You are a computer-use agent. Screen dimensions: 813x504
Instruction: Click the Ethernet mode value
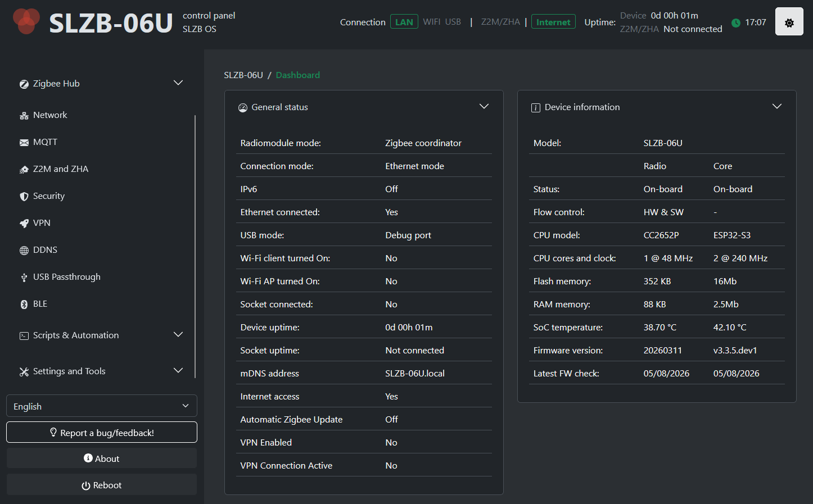pyautogui.click(x=414, y=166)
